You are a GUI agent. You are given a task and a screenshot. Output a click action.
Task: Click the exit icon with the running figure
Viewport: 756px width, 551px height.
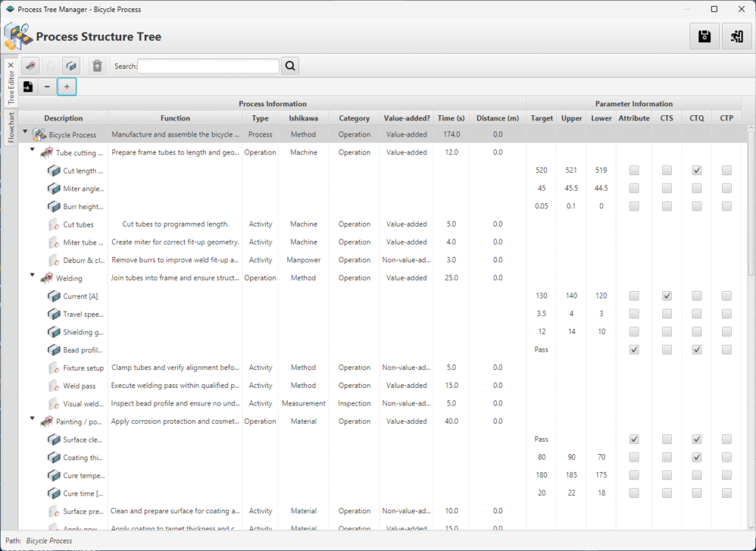pyautogui.click(x=736, y=37)
